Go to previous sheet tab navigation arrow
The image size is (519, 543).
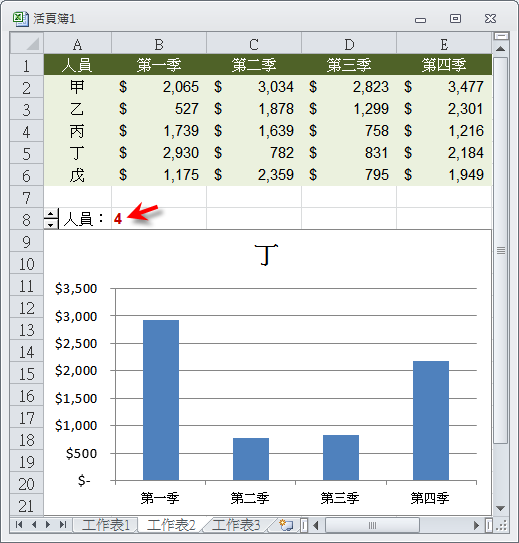coord(34,525)
